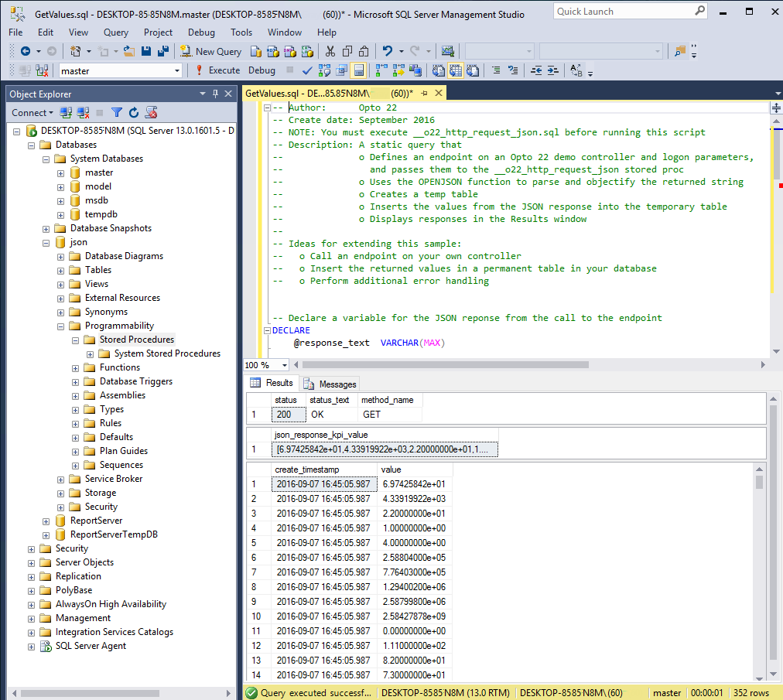Pin the GetValues.sql tab

(425, 94)
